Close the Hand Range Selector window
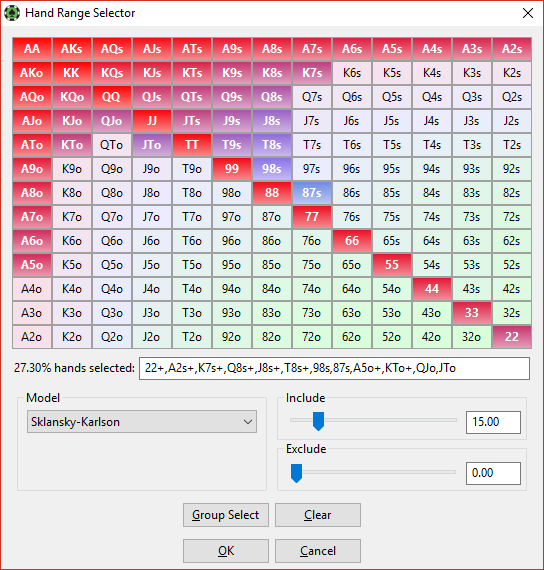 coord(528,13)
